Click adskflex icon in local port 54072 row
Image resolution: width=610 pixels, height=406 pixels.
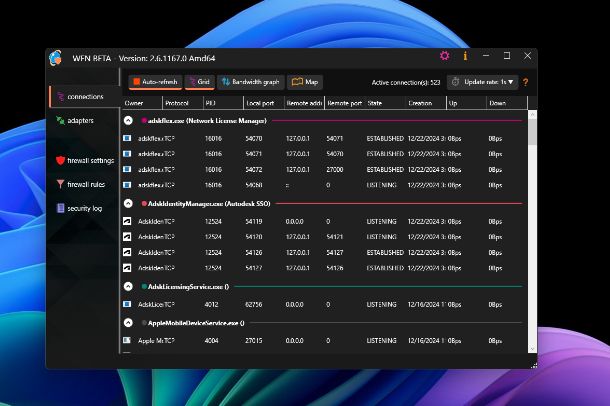127,169
